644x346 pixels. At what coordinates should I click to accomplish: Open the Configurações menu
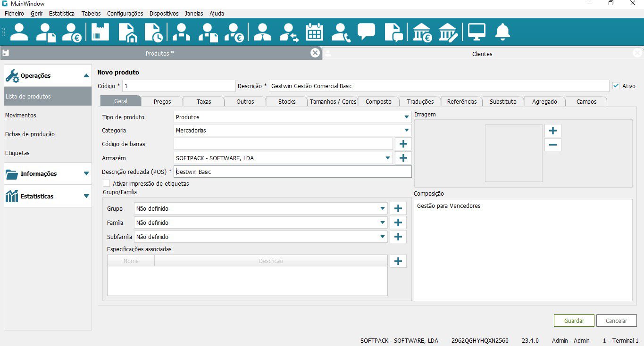tap(125, 13)
